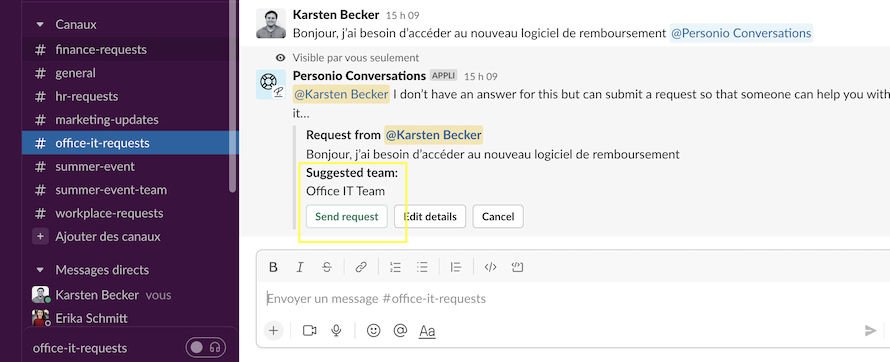
Task: Toggle the Aa formatting toolbar visibility
Action: 427,331
